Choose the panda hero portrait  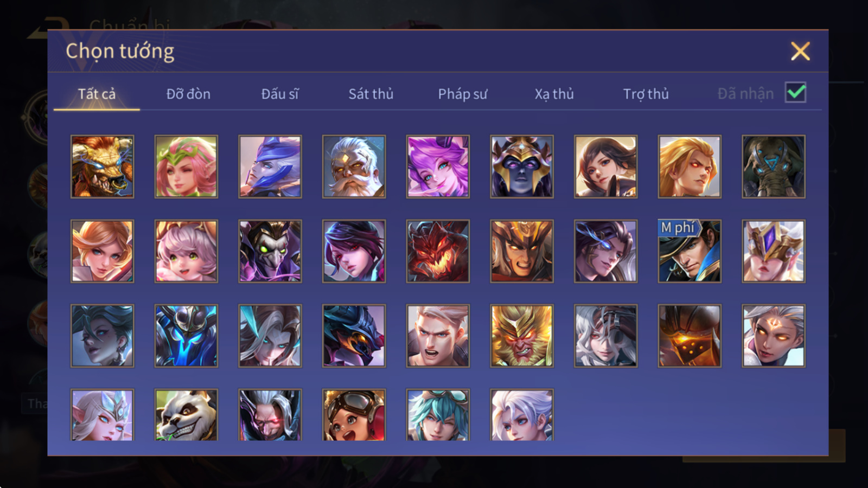[186, 415]
